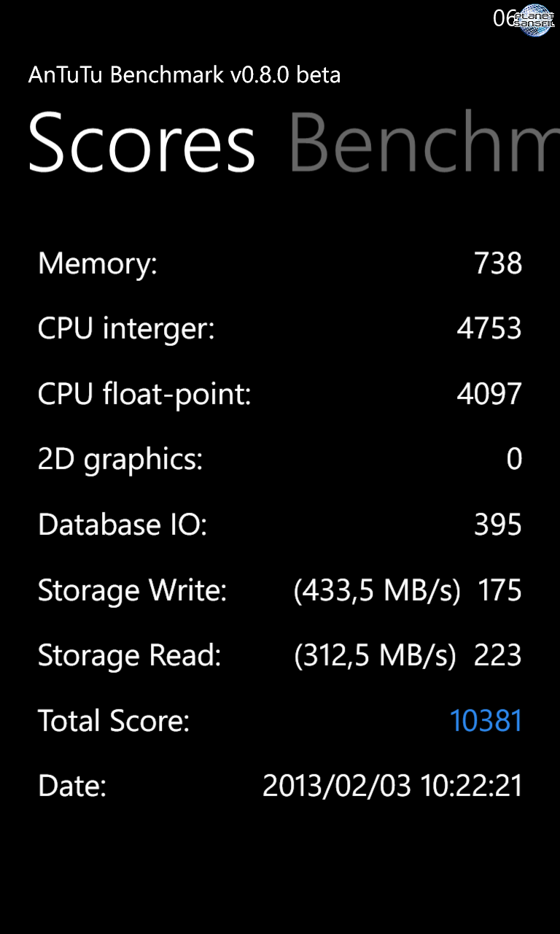The height and width of the screenshot is (934, 560).
Task: Switch to the Benchmark pivot tab
Action: click(424, 142)
